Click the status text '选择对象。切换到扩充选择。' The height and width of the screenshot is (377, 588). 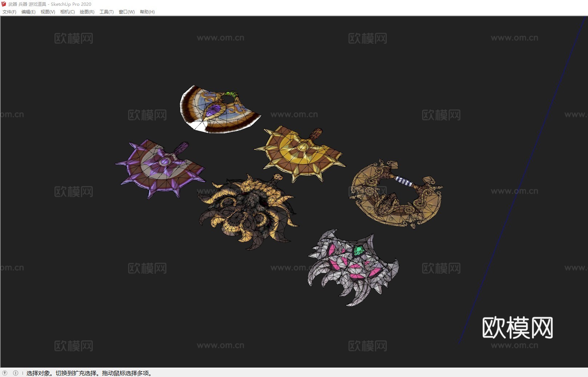[x=63, y=373]
